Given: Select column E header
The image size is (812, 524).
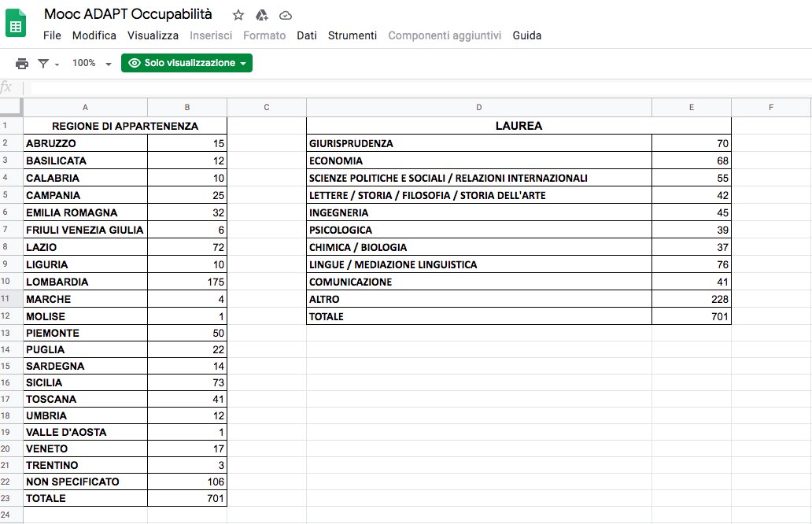Looking at the screenshot, I should click(x=692, y=107).
